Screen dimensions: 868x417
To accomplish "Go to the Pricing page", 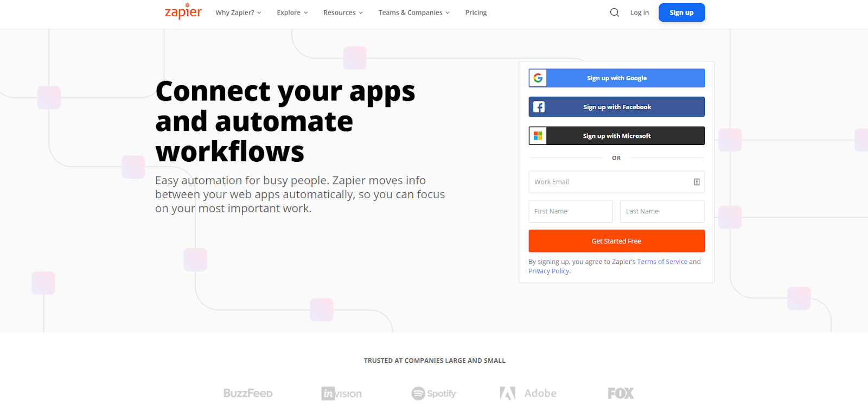I will coord(476,12).
